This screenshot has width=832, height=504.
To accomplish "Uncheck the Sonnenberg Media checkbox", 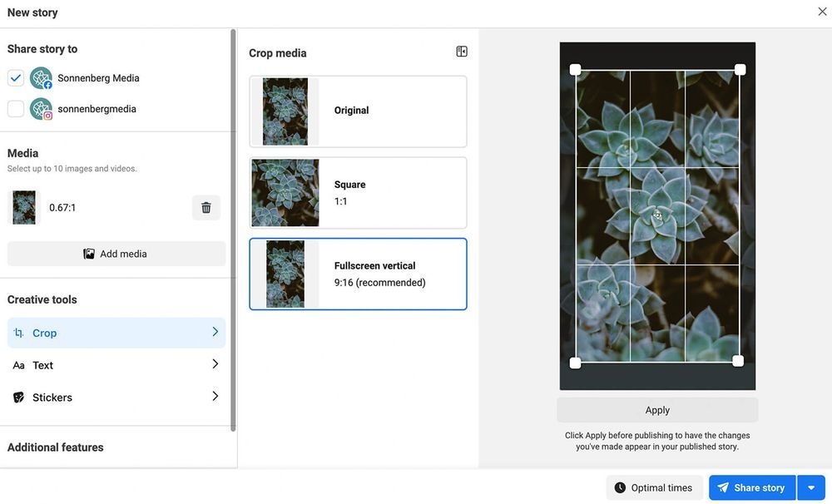I will pos(16,78).
